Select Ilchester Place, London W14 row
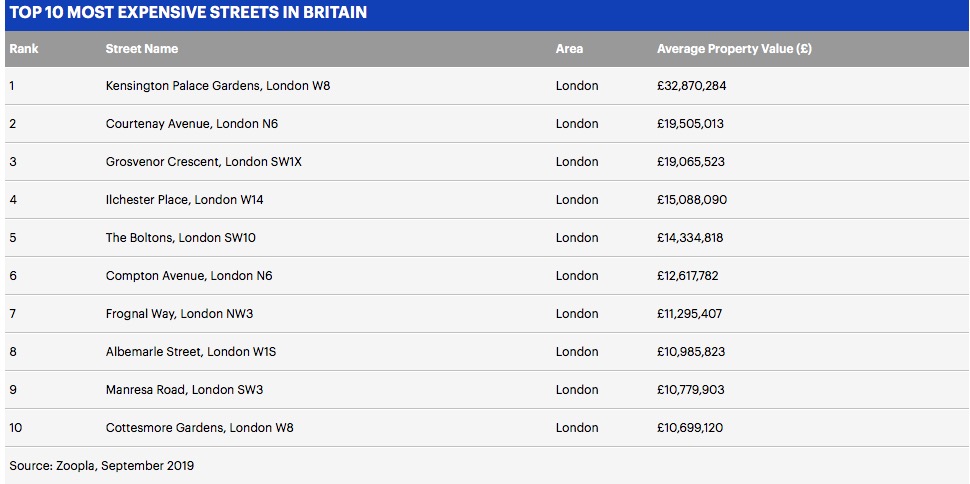Screen dimensions: 970x484 click(486, 199)
